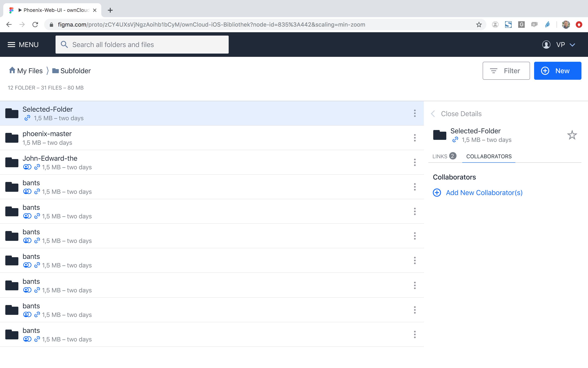Close the Phoenix-Web-UI browser tab
The image size is (588, 368).
point(95,10)
